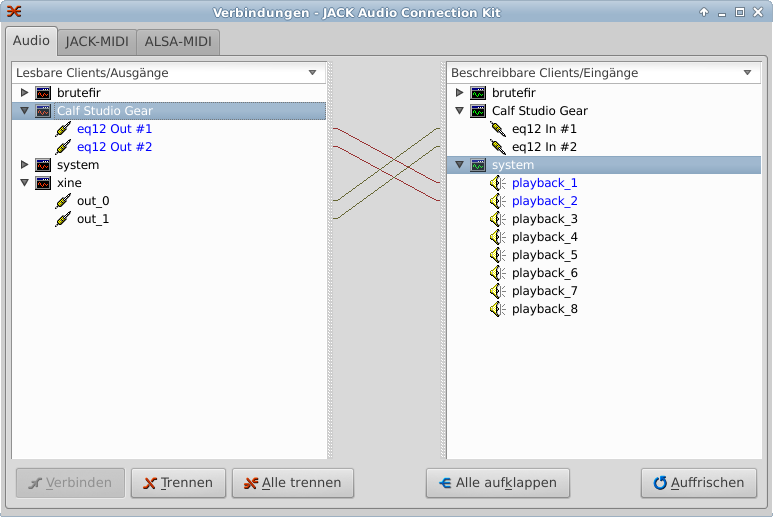Click the playback_2 speaker icon
The image size is (773, 517).
pyautogui.click(x=497, y=201)
